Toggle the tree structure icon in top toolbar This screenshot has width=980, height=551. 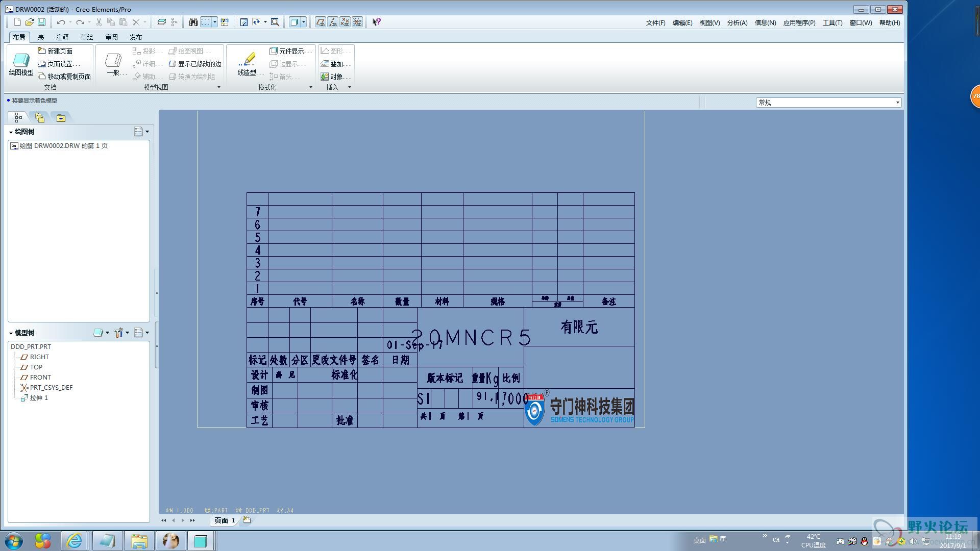click(x=174, y=22)
